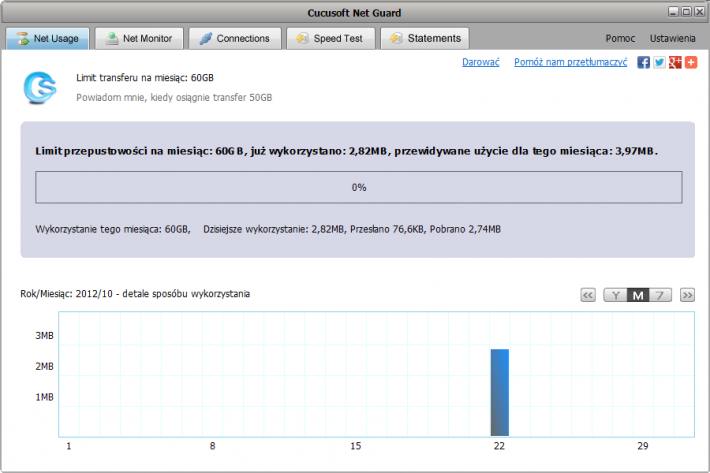The height and width of the screenshot is (473, 710).
Task: Click the Pomóż nam przetłumaczyć link
Action: pyautogui.click(x=571, y=62)
